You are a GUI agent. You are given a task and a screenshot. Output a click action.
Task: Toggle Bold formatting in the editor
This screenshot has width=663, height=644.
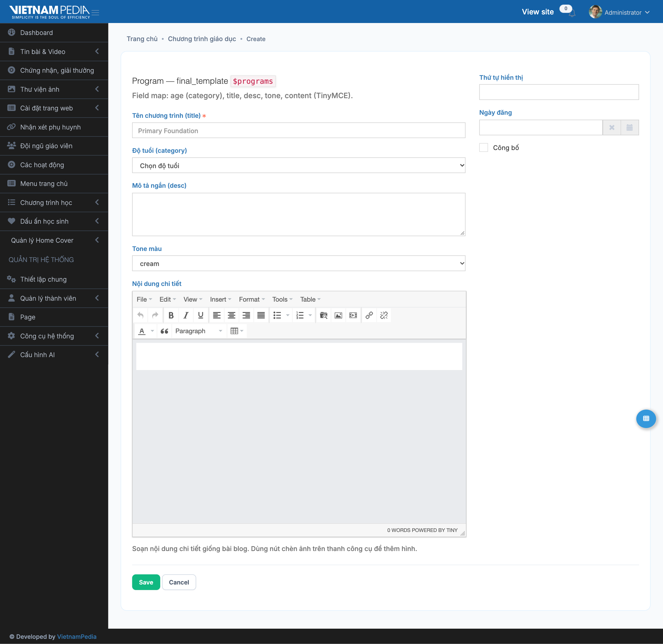coord(171,315)
